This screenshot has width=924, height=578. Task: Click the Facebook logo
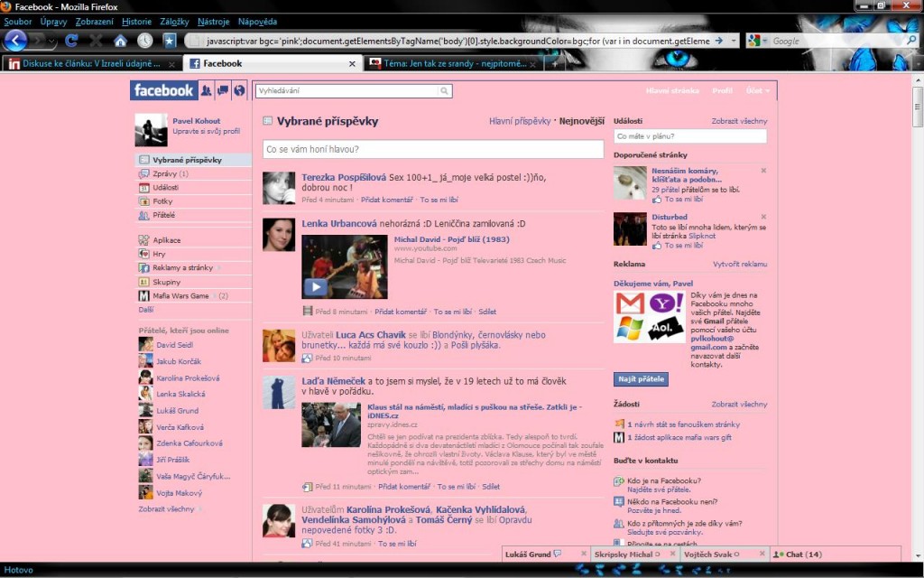tap(163, 90)
